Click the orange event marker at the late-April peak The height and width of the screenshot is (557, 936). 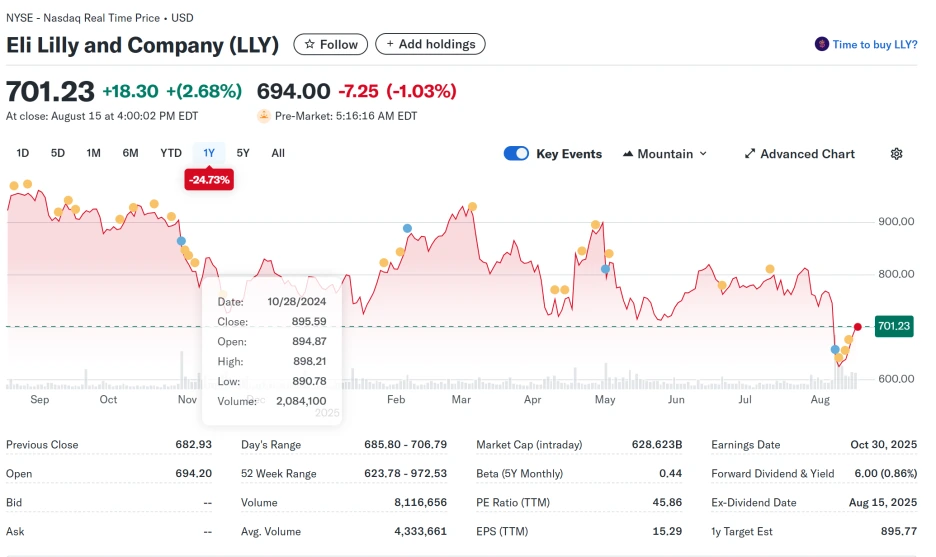pos(595,225)
